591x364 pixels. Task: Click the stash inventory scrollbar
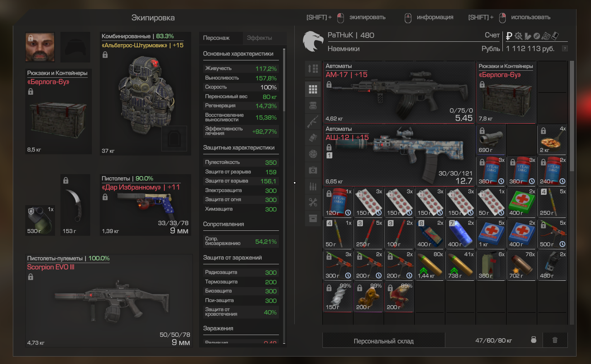click(572, 116)
